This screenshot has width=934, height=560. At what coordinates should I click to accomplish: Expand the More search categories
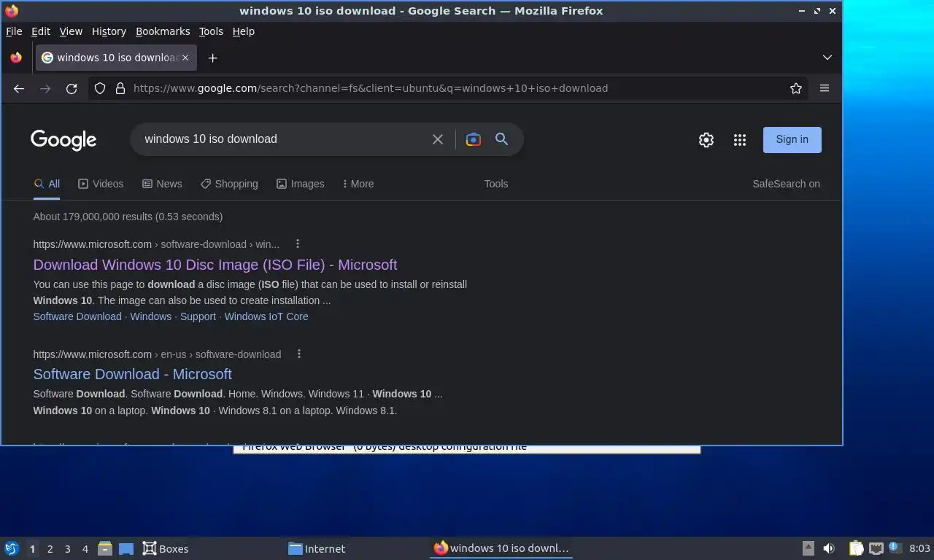358,184
